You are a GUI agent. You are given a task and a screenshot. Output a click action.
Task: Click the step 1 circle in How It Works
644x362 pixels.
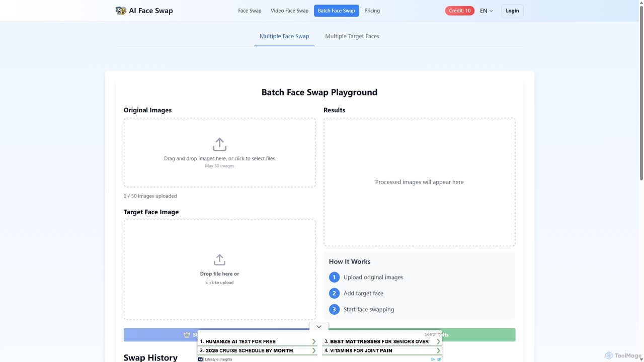click(x=334, y=277)
